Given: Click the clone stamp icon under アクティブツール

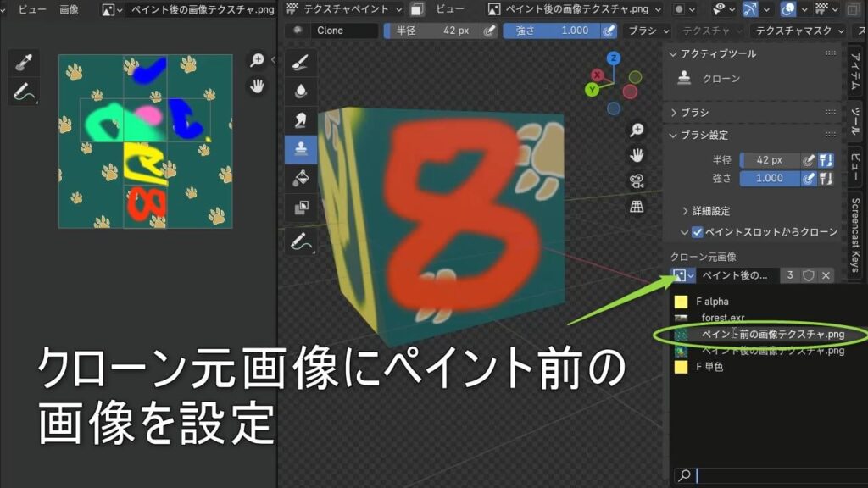Looking at the screenshot, I should 684,78.
